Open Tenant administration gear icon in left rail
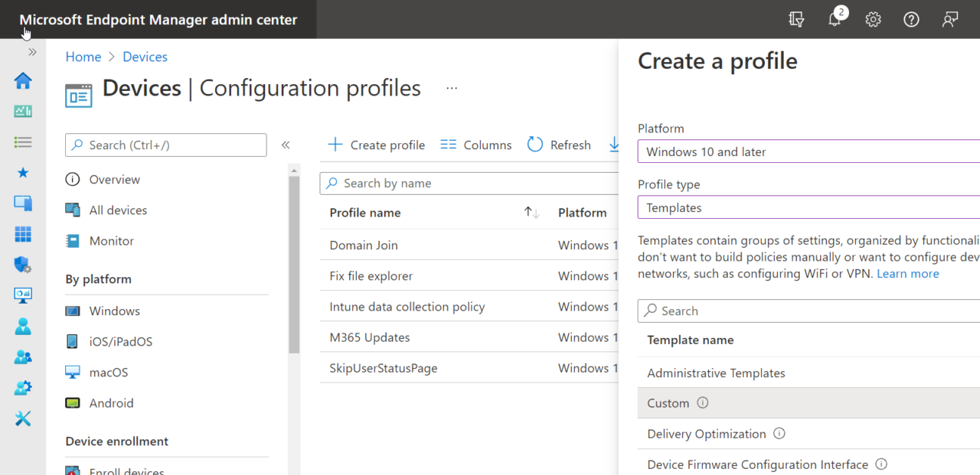 click(23, 388)
